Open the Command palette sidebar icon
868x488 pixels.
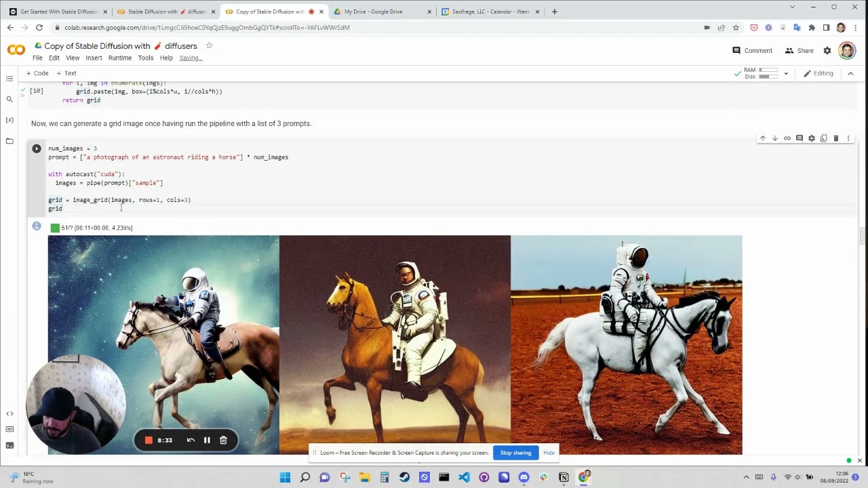coord(9,429)
